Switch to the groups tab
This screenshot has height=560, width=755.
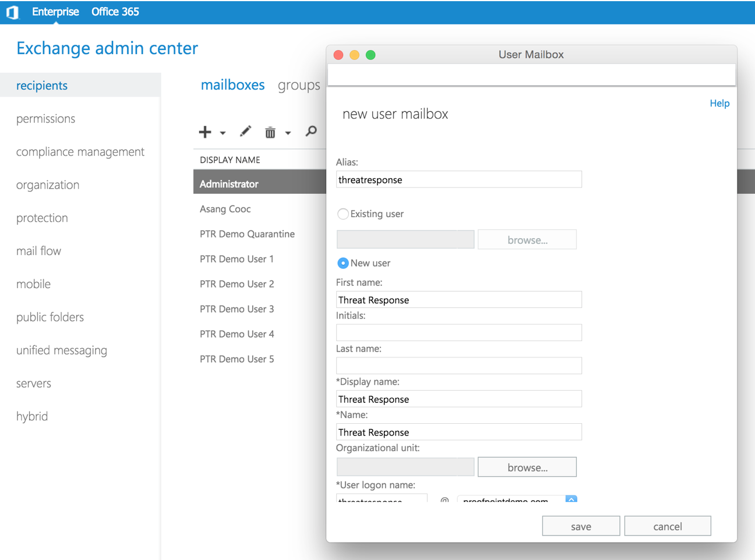click(299, 85)
